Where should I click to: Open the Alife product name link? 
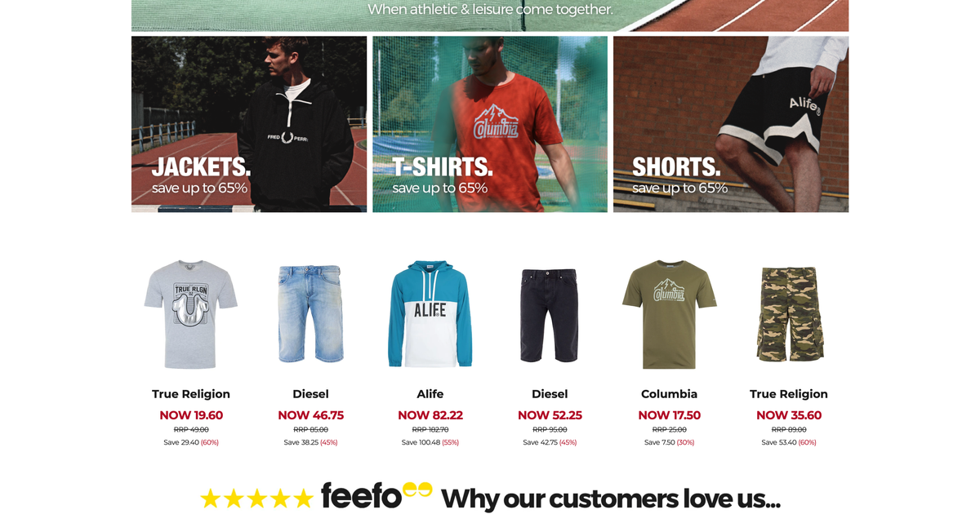(x=430, y=394)
